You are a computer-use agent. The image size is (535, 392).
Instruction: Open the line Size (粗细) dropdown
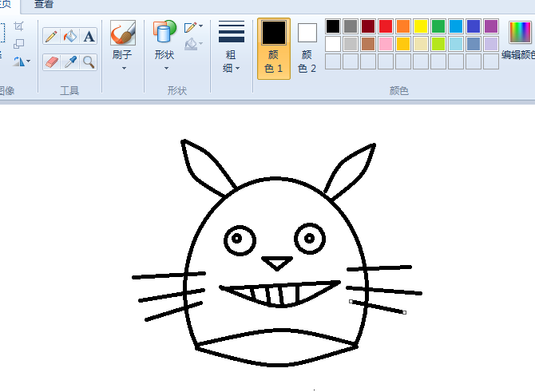point(232,46)
